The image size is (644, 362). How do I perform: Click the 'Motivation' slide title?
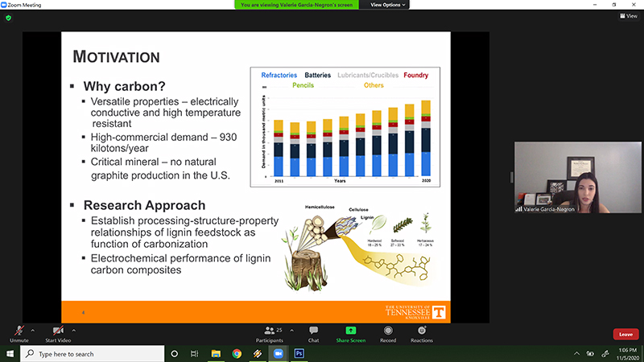(116, 57)
